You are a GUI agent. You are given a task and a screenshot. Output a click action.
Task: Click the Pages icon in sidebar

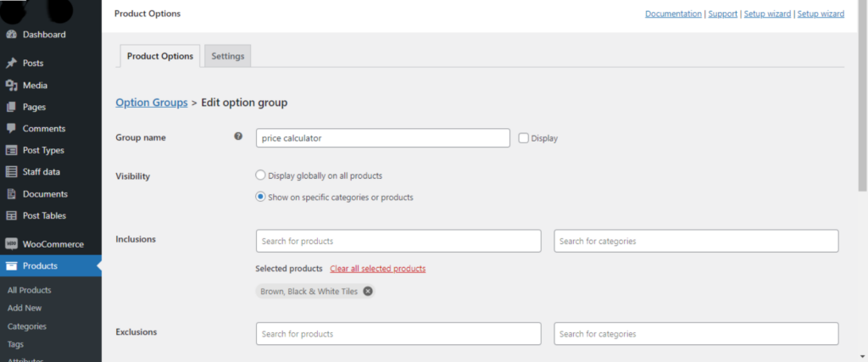pos(11,107)
